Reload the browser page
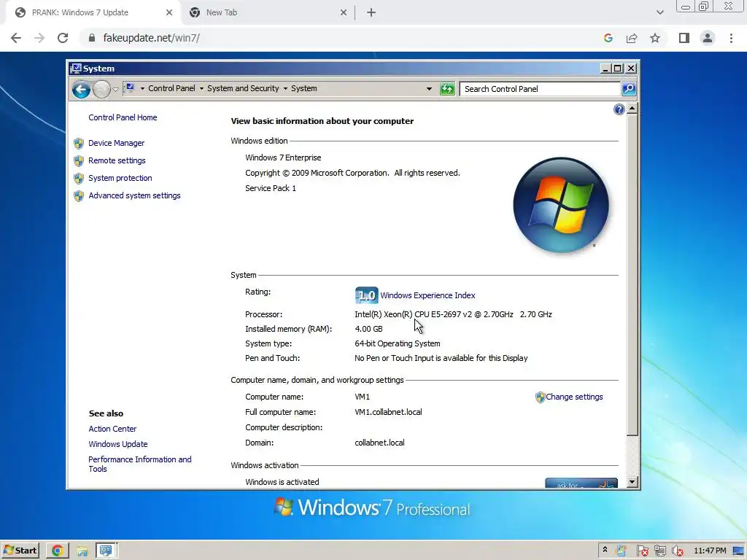 click(x=63, y=38)
